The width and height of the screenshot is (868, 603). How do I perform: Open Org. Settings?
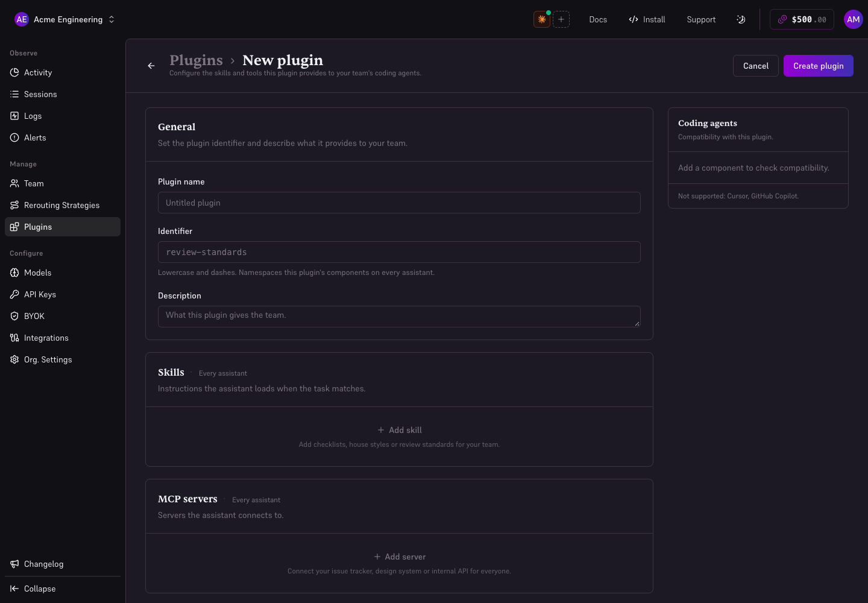[x=63, y=359]
